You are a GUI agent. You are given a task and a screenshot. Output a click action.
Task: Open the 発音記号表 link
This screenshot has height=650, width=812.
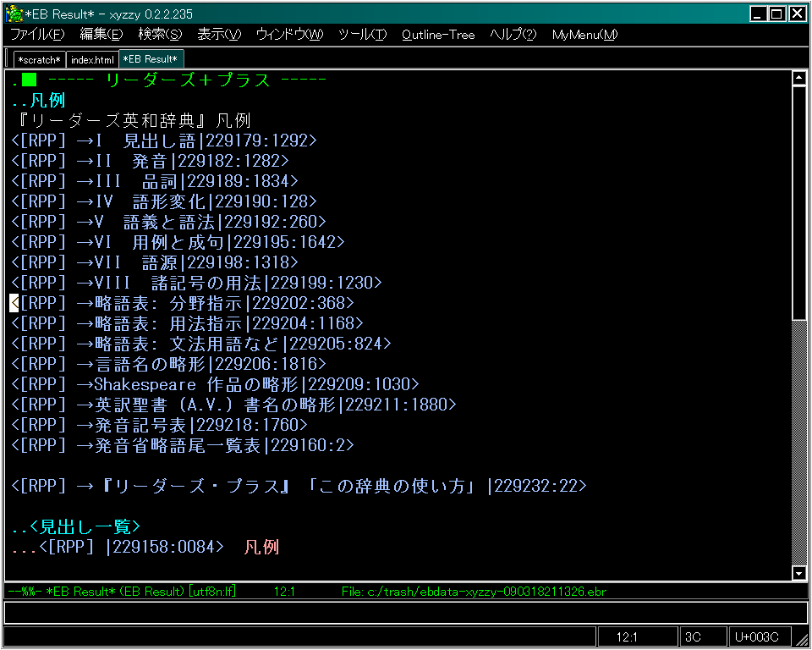159,425
